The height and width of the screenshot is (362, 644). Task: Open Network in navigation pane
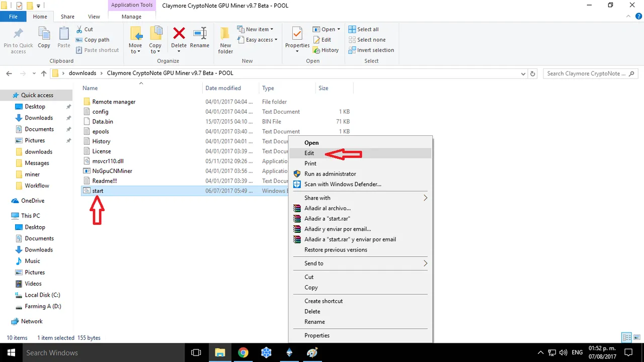tap(32, 321)
